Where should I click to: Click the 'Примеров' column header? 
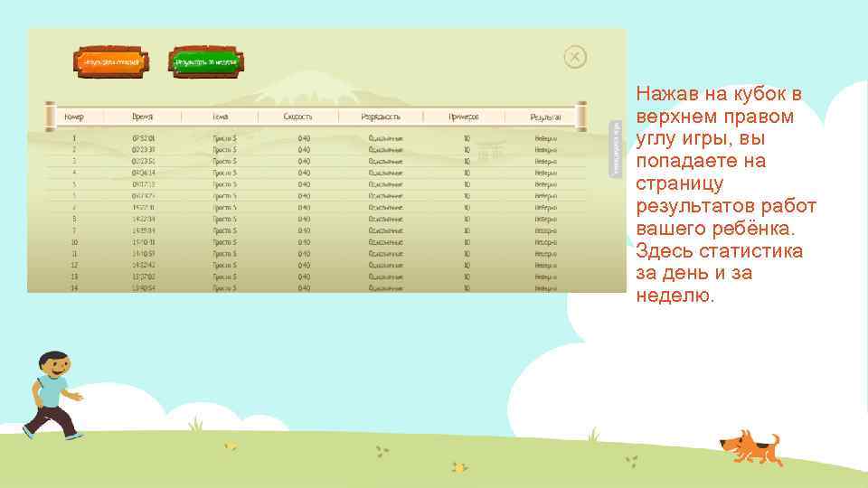[x=463, y=117]
